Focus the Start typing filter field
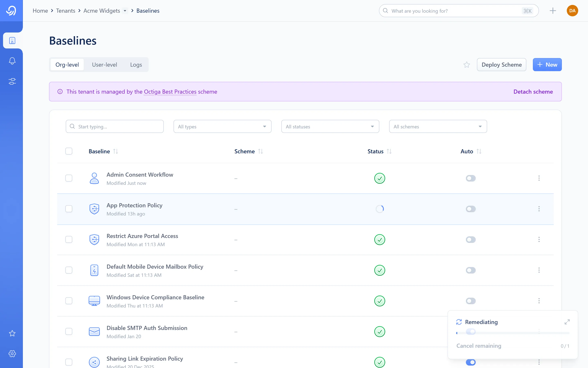This screenshot has height=368, width=588. (x=115, y=126)
